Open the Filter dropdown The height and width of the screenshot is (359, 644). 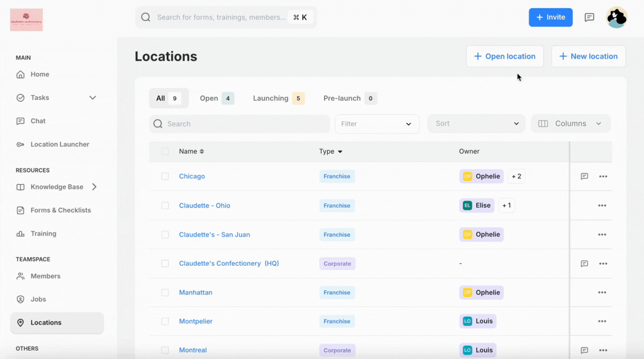(377, 124)
